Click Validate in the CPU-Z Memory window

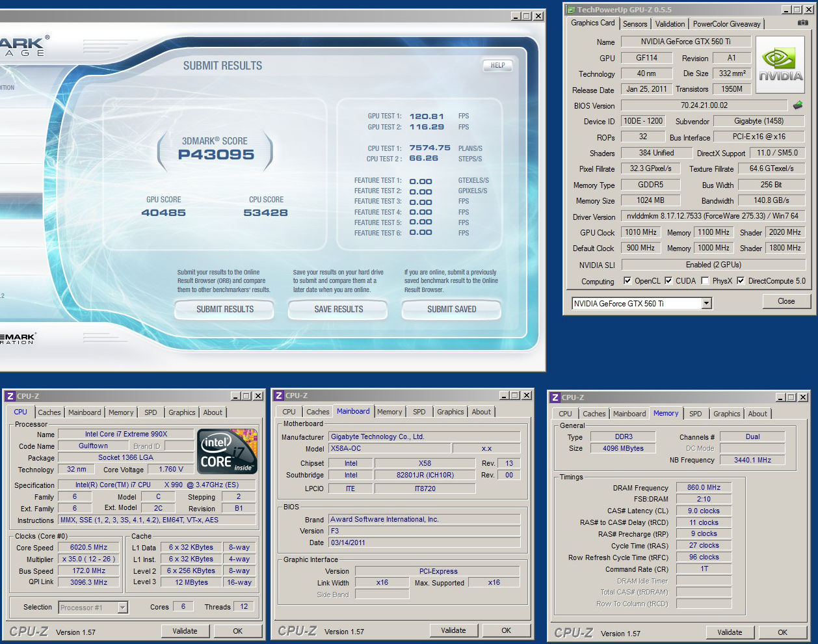[x=730, y=632]
